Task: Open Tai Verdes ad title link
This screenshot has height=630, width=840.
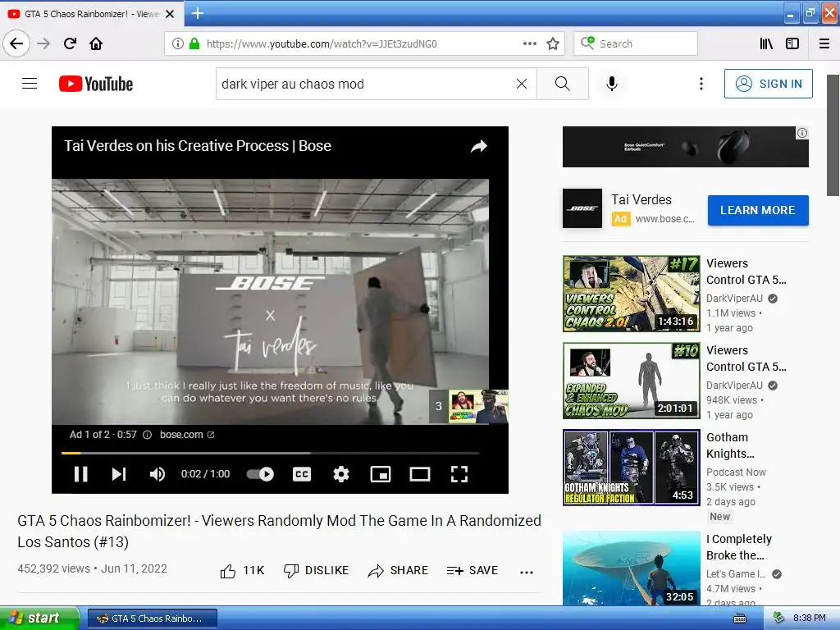Action: 641,200
